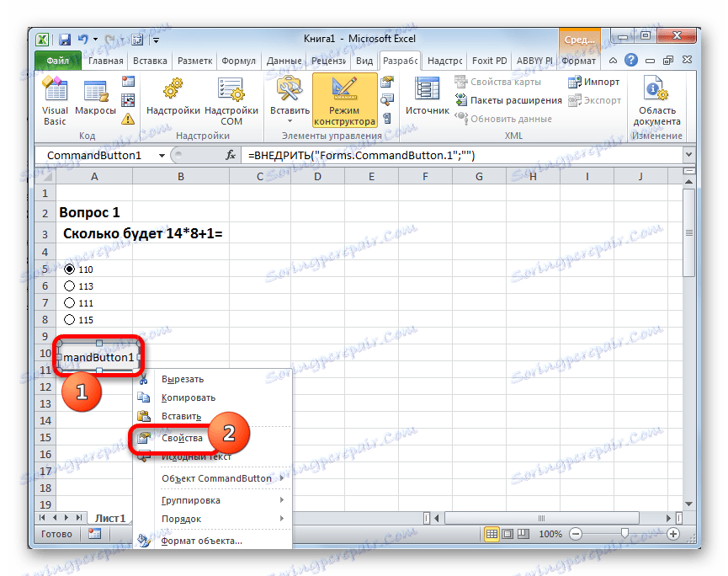This screenshot has width=728, height=576.
Task: Click the Источник XML source icon
Action: 428,96
